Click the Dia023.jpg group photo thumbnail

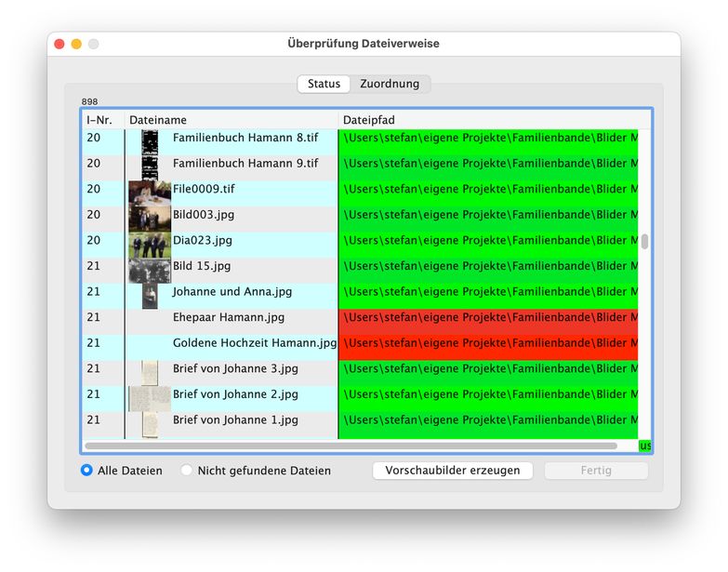click(x=150, y=241)
